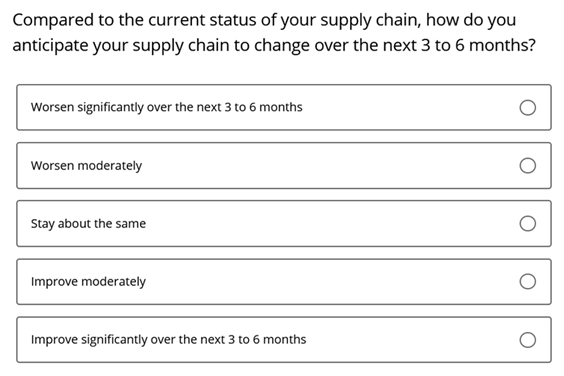This screenshot has width=564, height=376.
Task: Click the 'Stay about the same' label text
Action: pos(88,223)
